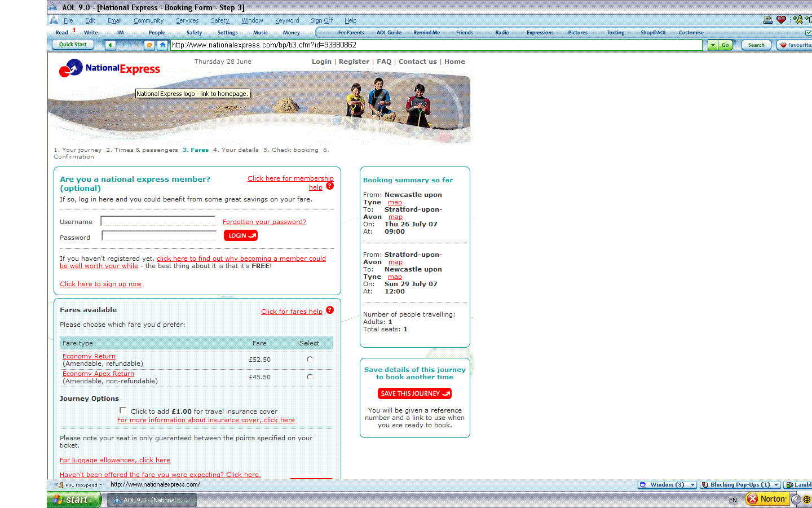Click the browser back arrow button
Viewport: 812px width, 508px height.
(110, 45)
